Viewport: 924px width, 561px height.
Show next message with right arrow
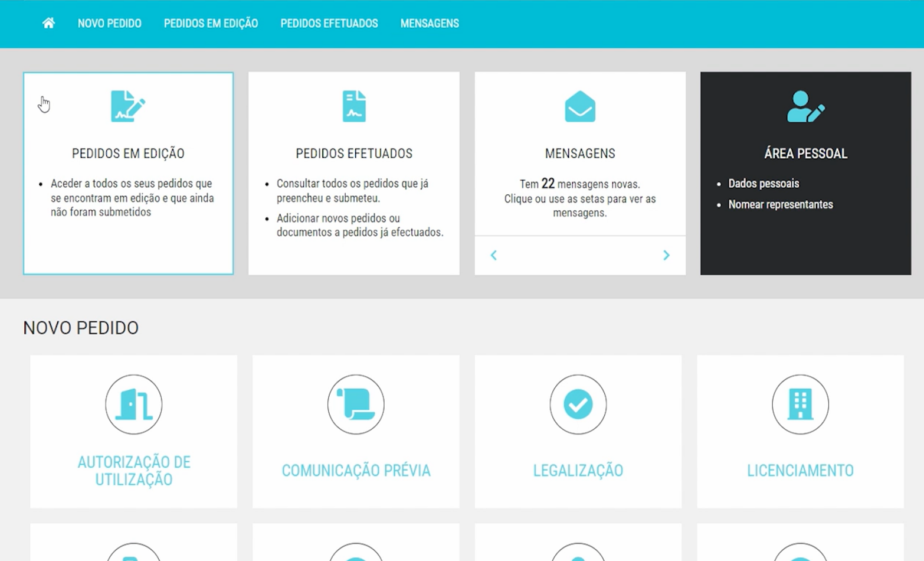(x=666, y=255)
